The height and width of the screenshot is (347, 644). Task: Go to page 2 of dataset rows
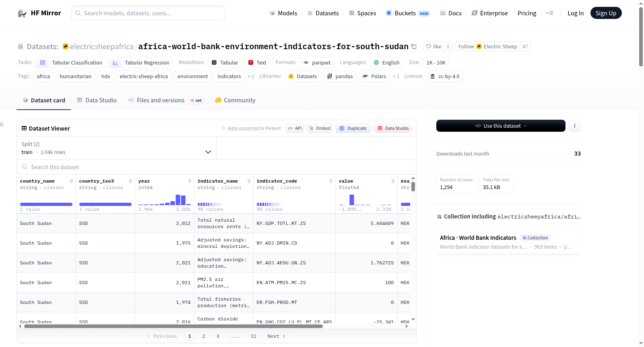pos(204,336)
